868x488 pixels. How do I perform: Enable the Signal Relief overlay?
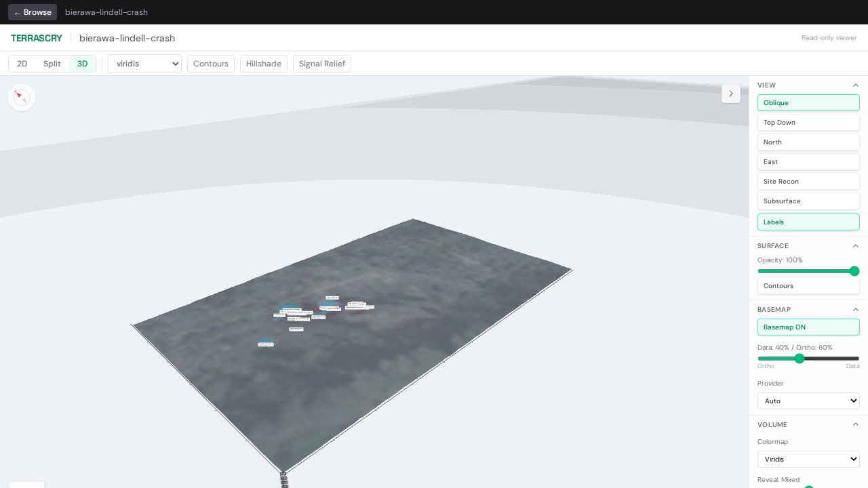click(321, 63)
